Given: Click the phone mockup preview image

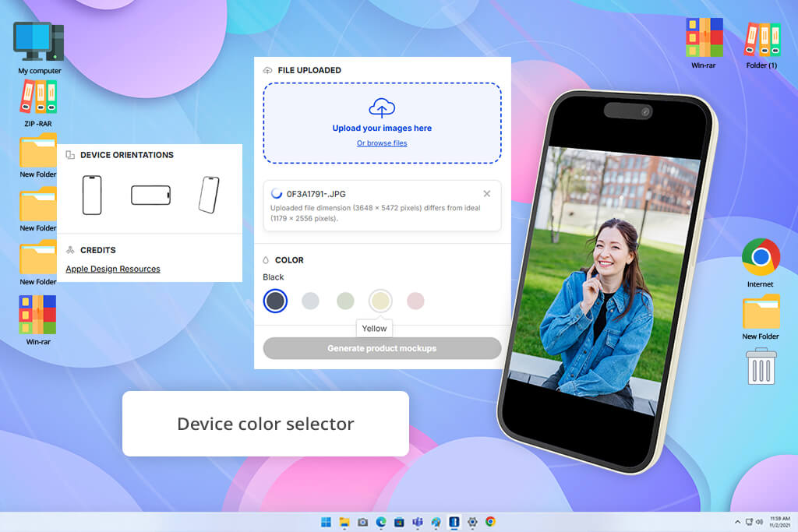Looking at the screenshot, I should point(608,281).
